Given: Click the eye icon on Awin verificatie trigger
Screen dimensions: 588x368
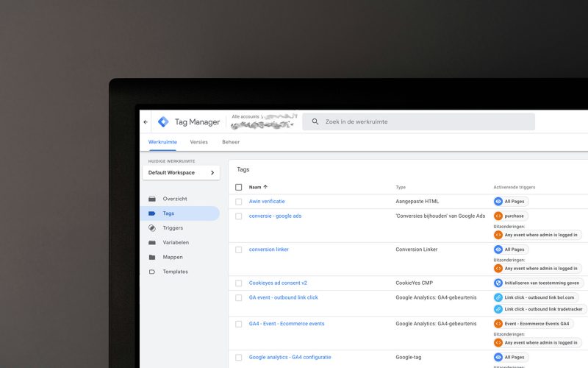Looking at the screenshot, I should [x=498, y=201].
